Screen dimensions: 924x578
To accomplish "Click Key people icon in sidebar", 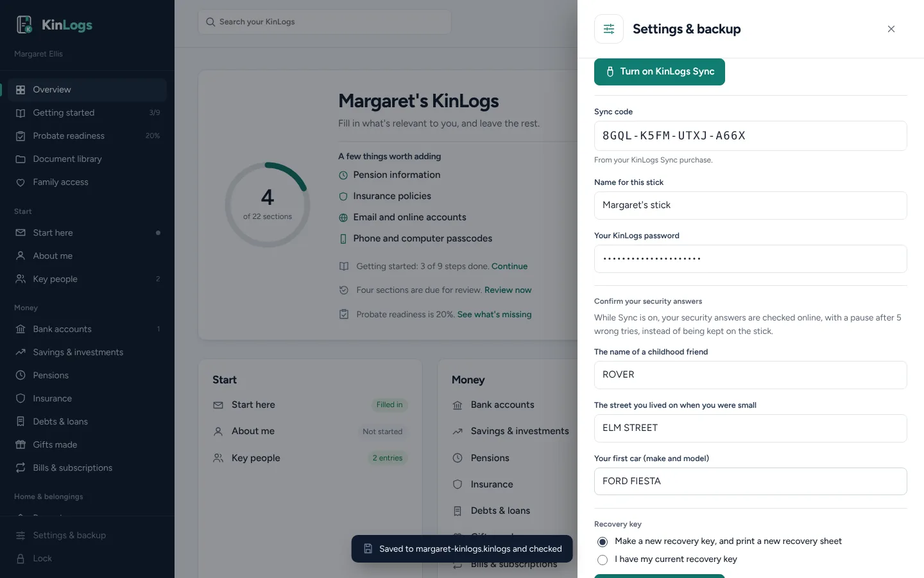I will [x=21, y=279].
